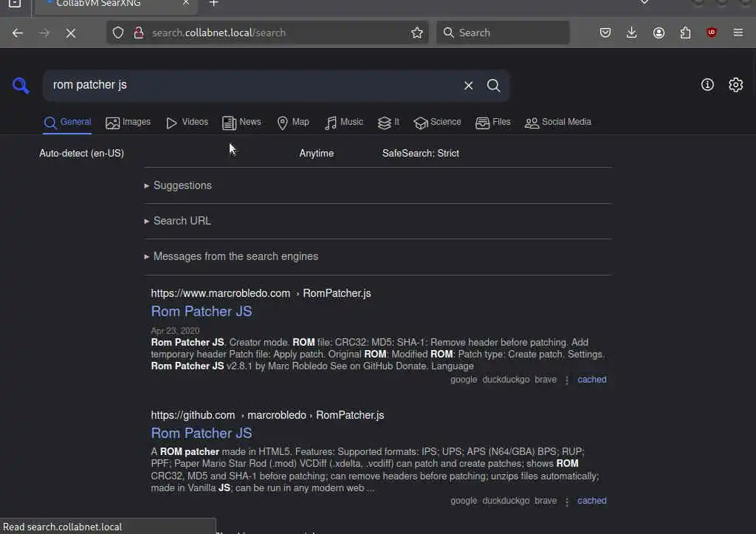
Task: Open the Downloads panel
Action: [632, 32]
